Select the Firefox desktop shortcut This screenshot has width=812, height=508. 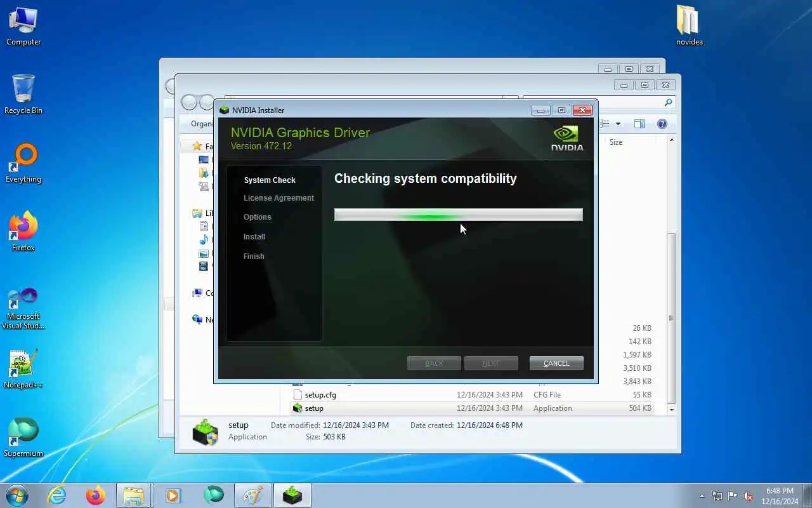[23, 232]
